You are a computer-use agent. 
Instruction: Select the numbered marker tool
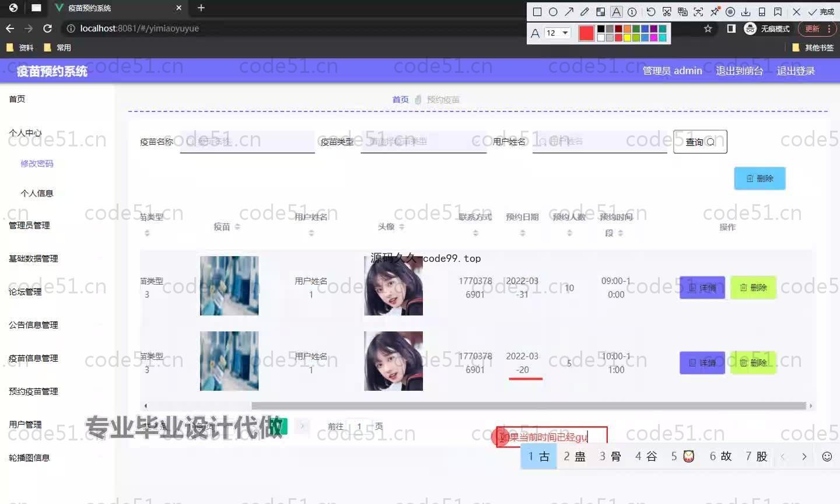point(632,12)
